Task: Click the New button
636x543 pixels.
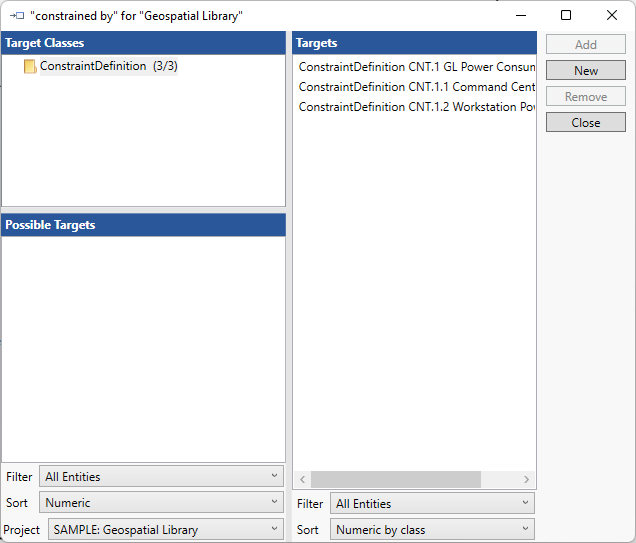Action: [x=586, y=71]
